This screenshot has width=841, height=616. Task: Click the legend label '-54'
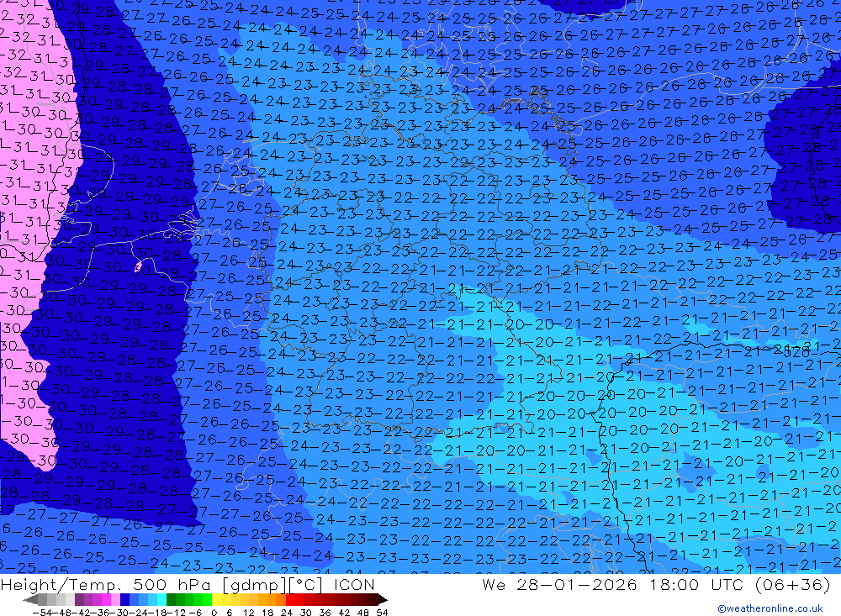[42, 613]
